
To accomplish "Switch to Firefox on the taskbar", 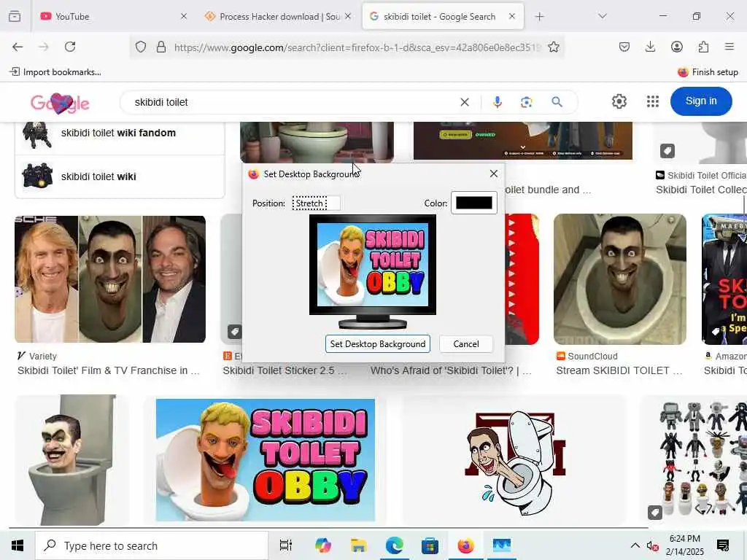I will pos(466,545).
